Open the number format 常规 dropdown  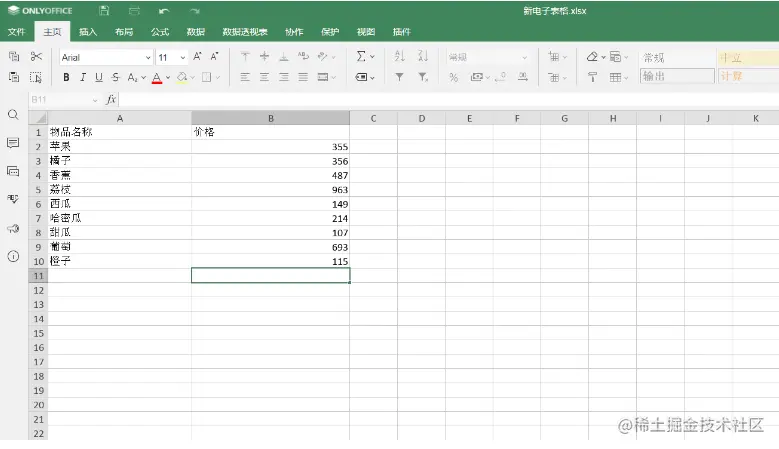tap(487, 58)
